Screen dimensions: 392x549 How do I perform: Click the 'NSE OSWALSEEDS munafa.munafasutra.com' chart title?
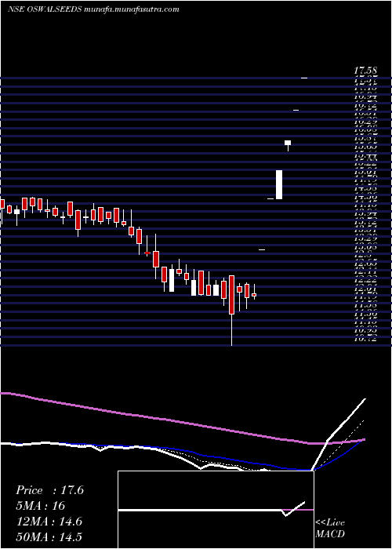[x=93, y=9]
